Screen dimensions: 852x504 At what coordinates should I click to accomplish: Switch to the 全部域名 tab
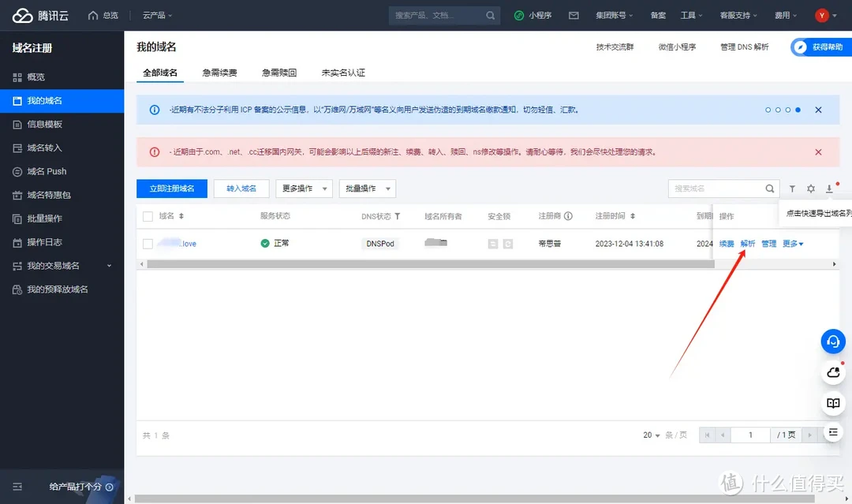click(159, 73)
